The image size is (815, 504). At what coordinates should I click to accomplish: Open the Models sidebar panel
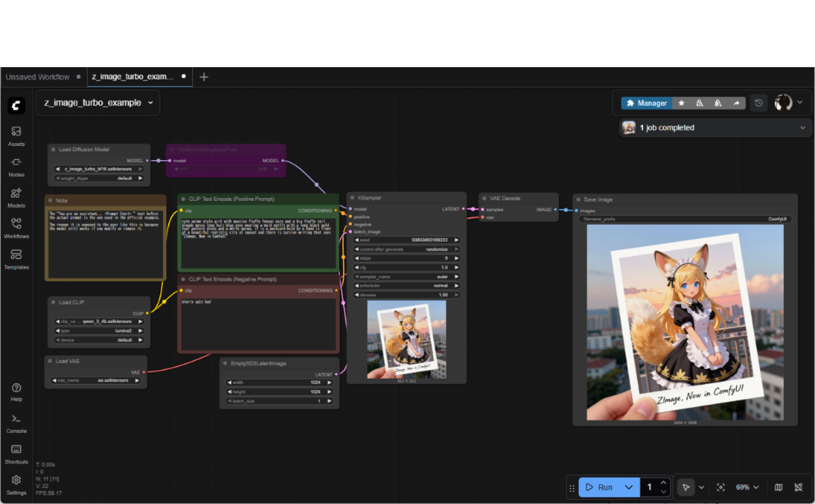(17, 198)
